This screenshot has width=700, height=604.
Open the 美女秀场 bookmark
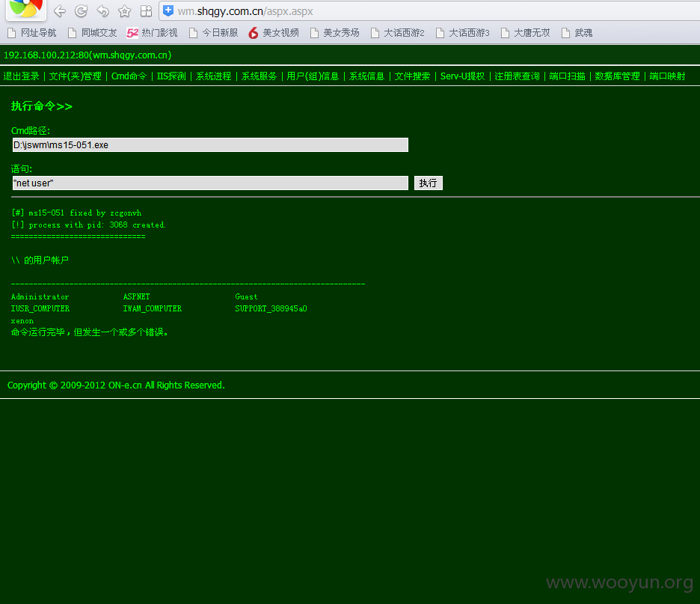(335, 33)
